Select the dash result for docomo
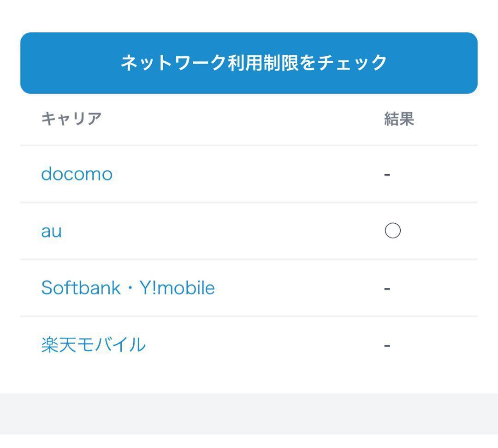This screenshot has height=448, width=498. point(387,175)
